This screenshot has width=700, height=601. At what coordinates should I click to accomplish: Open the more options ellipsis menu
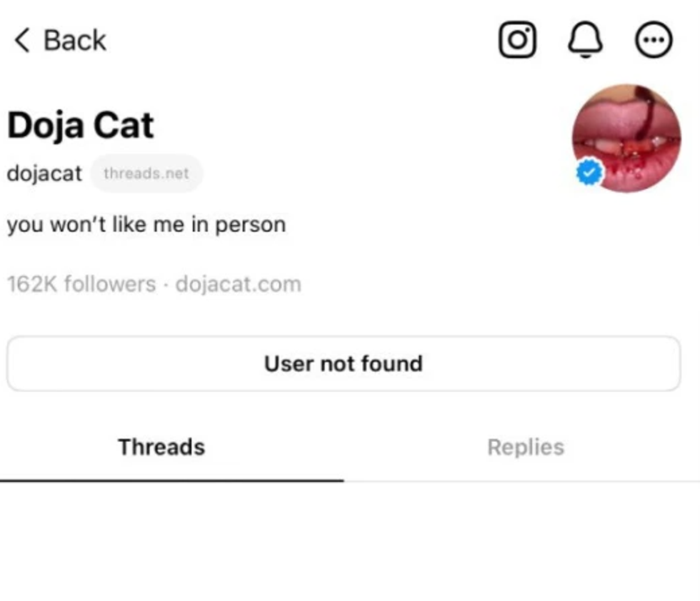tap(654, 40)
